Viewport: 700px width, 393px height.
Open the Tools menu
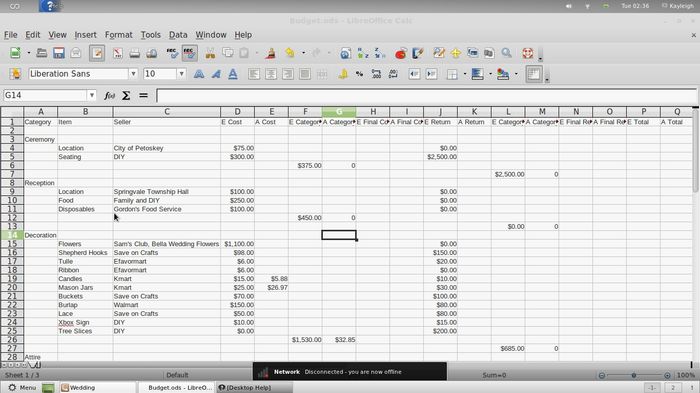point(150,35)
